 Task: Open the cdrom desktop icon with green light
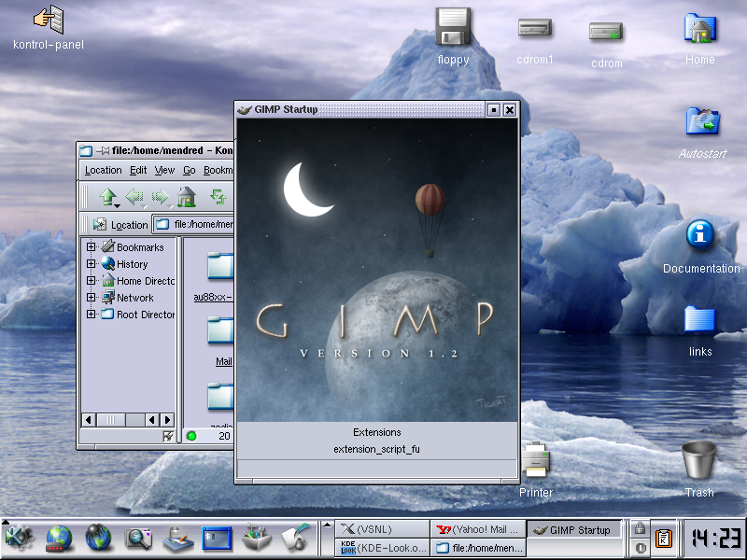pos(606,32)
